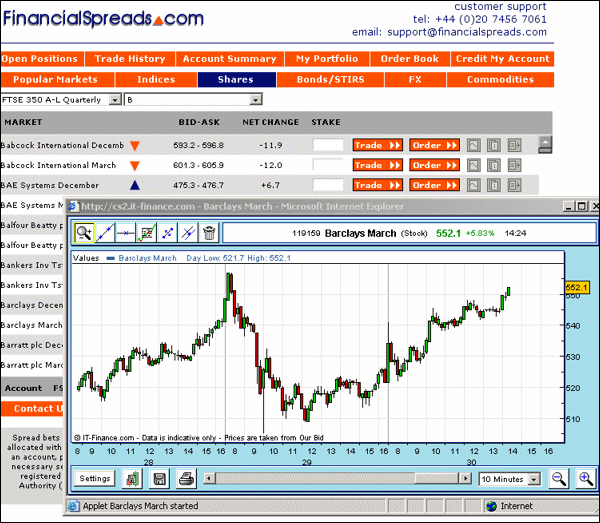
Task: Click stake input for Babcock International March
Action: tap(328, 165)
